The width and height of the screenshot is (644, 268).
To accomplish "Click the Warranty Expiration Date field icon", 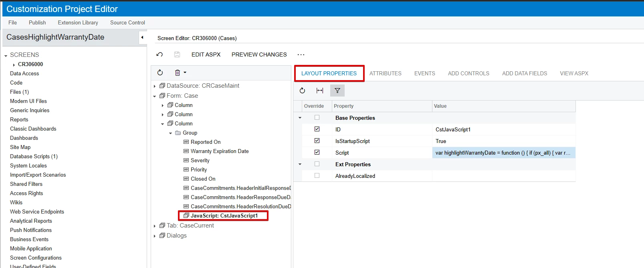I will [186, 151].
